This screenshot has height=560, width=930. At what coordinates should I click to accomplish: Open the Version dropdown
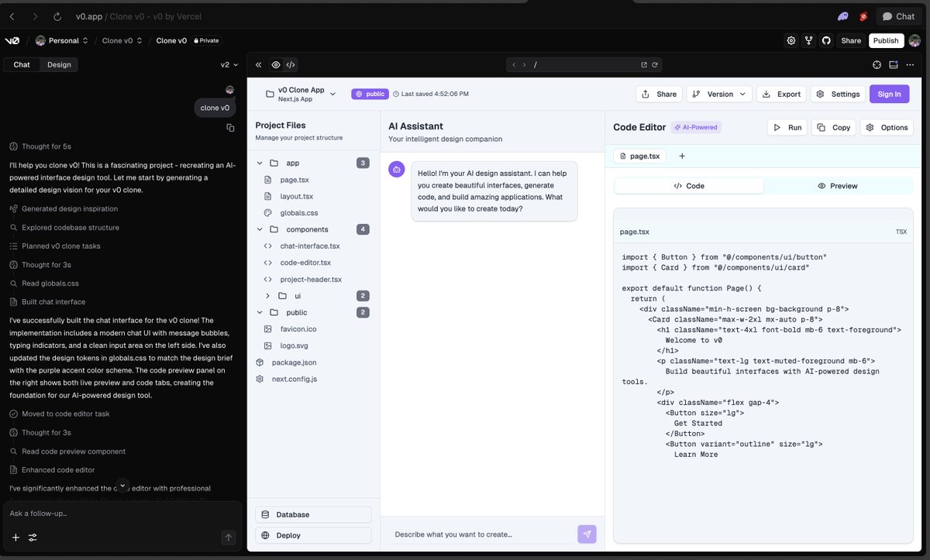(x=719, y=94)
